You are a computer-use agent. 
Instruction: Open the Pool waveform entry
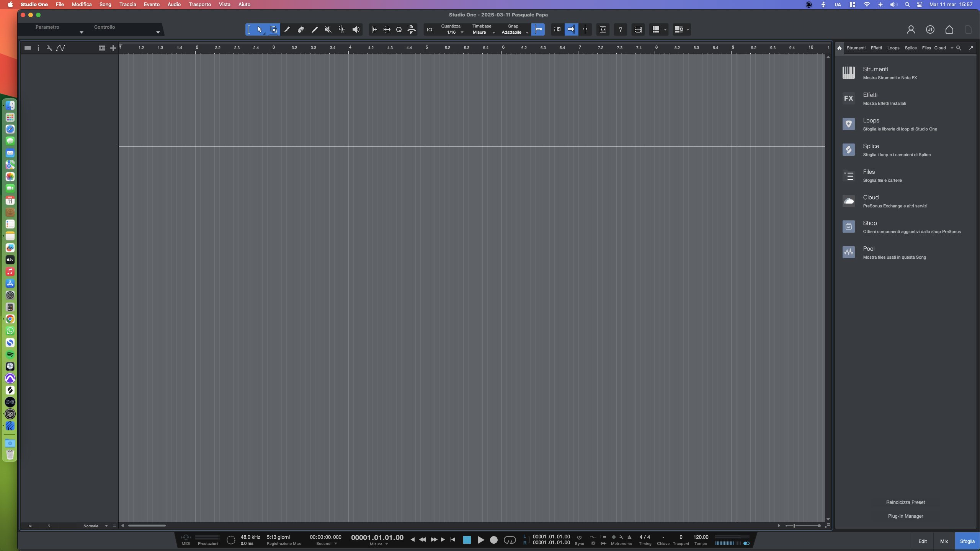coord(849,252)
